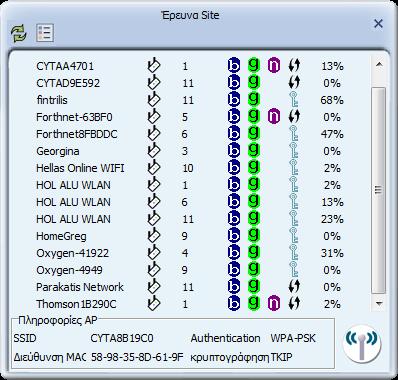398x380 pixels.
Task: Click the key icon for Oxygen-4949
Action: pyautogui.click(x=294, y=270)
